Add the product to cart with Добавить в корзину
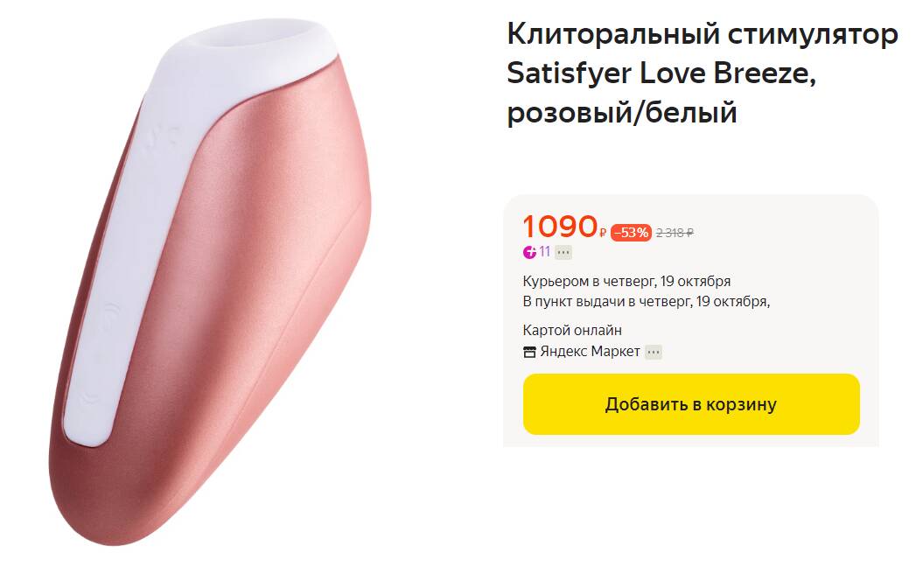916x588 pixels. [691, 404]
